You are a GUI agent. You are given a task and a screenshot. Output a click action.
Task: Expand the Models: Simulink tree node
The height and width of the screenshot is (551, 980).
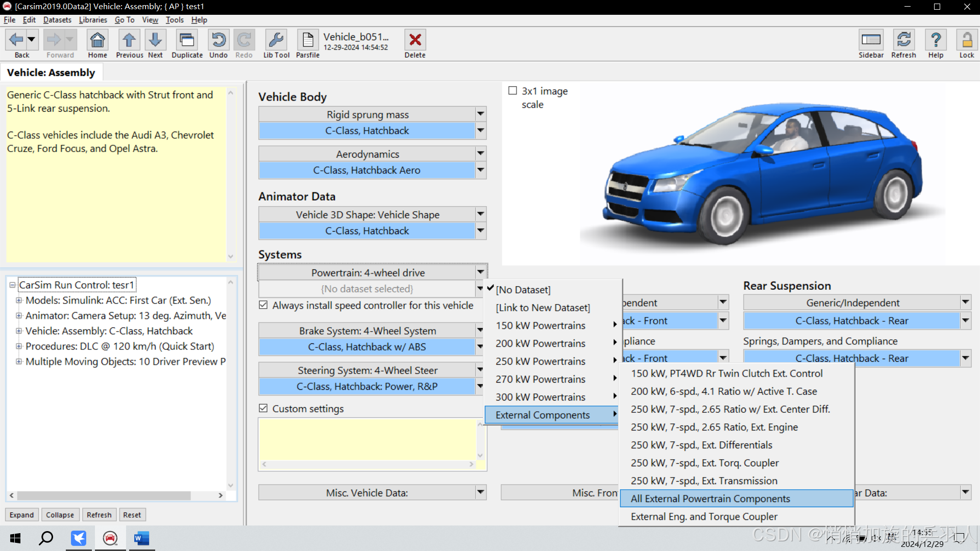pos(19,300)
